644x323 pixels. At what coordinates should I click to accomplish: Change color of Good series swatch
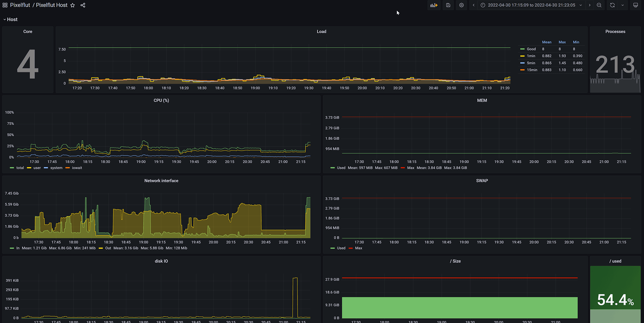pyautogui.click(x=522, y=49)
